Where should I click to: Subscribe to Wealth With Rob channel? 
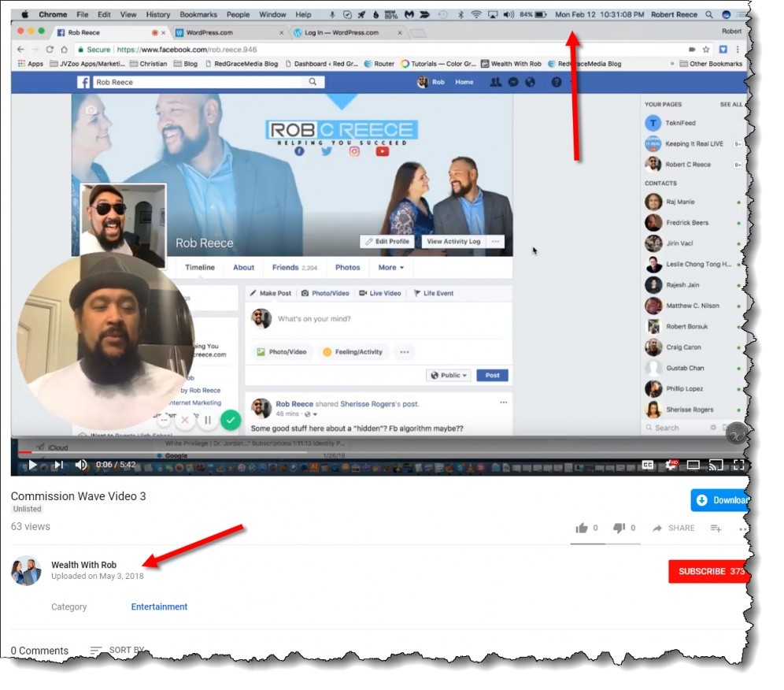click(709, 571)
